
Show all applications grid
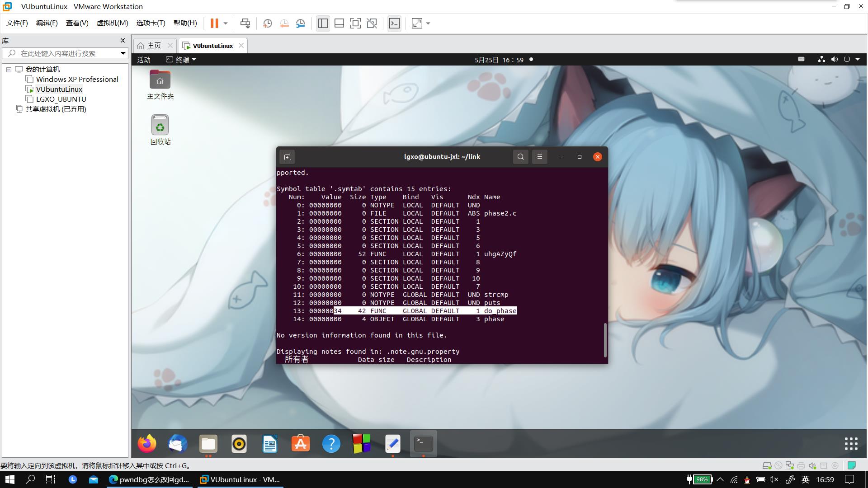pos(851,444)
